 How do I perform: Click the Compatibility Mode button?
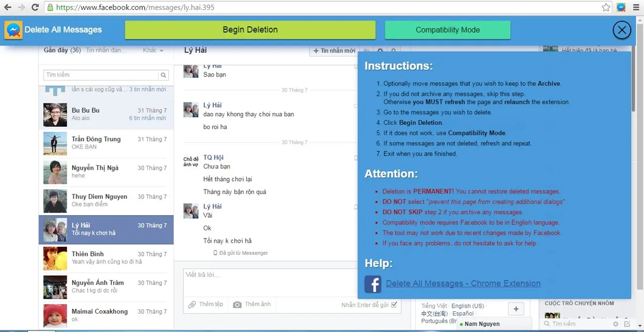[x=447, y=30]
